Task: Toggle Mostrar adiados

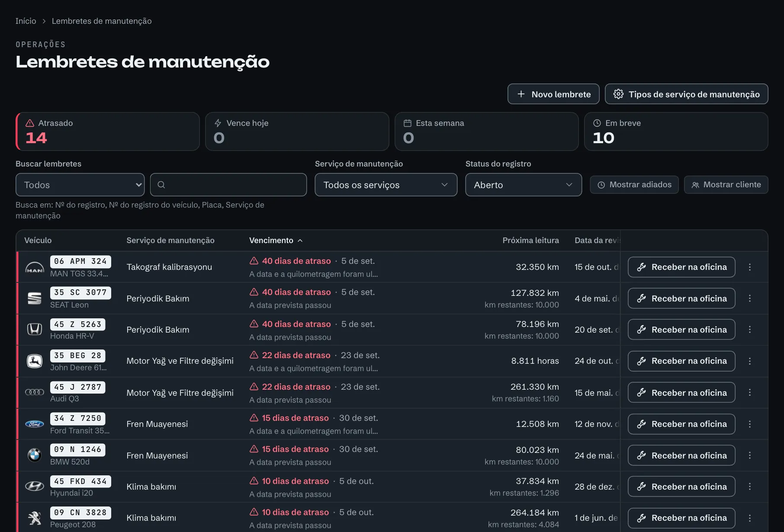Action: [x=634, y=185]
